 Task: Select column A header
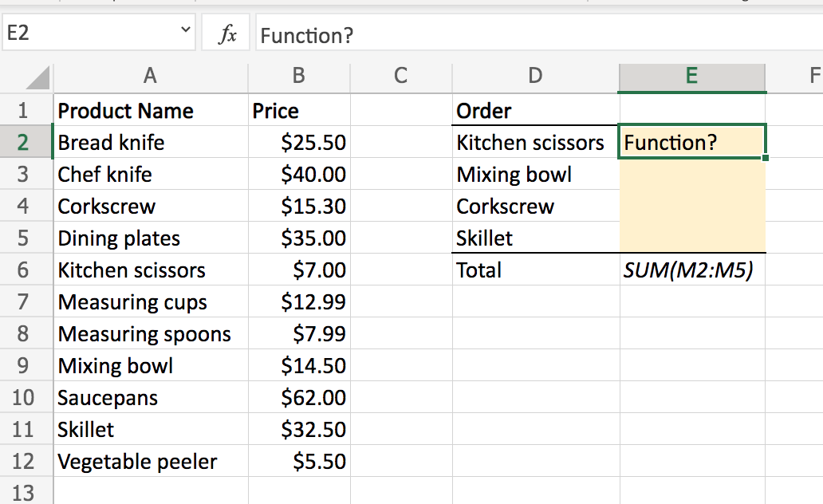pos(150,76)
